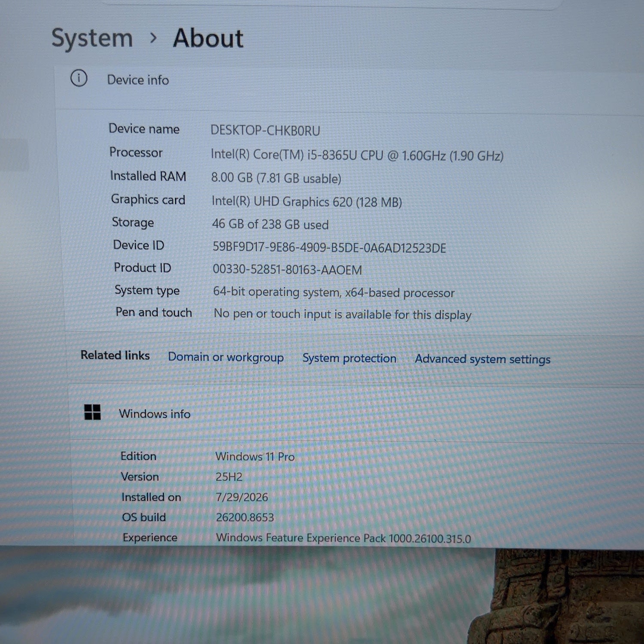644x644 pixels.
Task: Click the Storage label
Action: tap(133, 222)
